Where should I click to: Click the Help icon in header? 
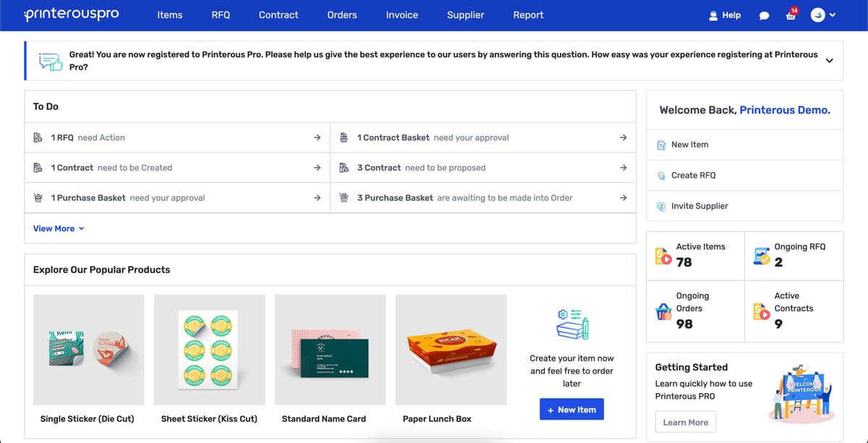click(714, 15)
